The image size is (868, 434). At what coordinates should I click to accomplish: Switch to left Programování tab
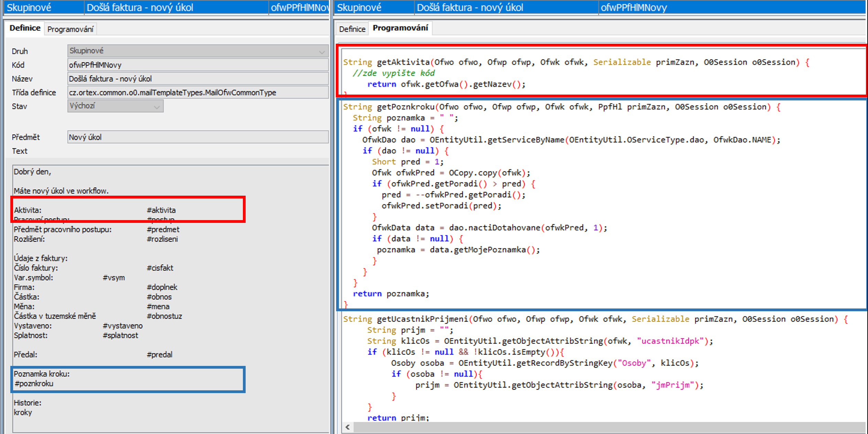[x=70, y=29]
